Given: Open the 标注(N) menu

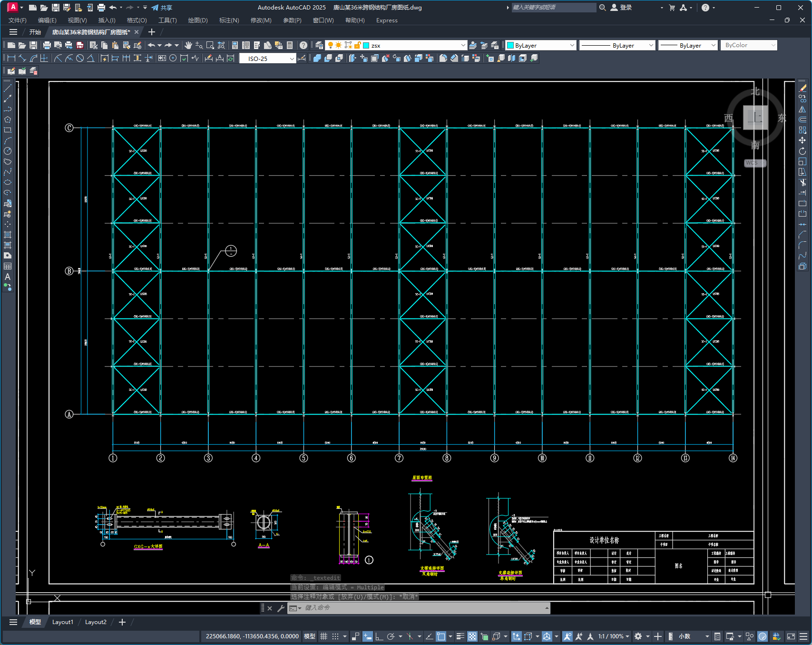Looking at the screenshot, I should click(229, 20).
